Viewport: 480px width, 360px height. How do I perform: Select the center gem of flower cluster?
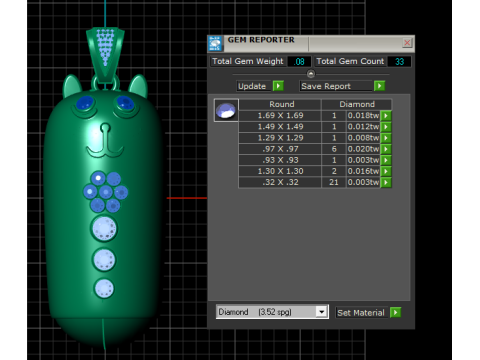click(x=106, y=192)
